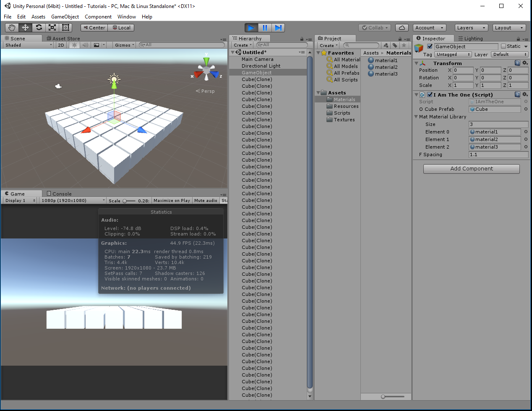The width and height of the screenshot is (532, 411).
Task: Pause the running game
Action: [x=265, y=27]
